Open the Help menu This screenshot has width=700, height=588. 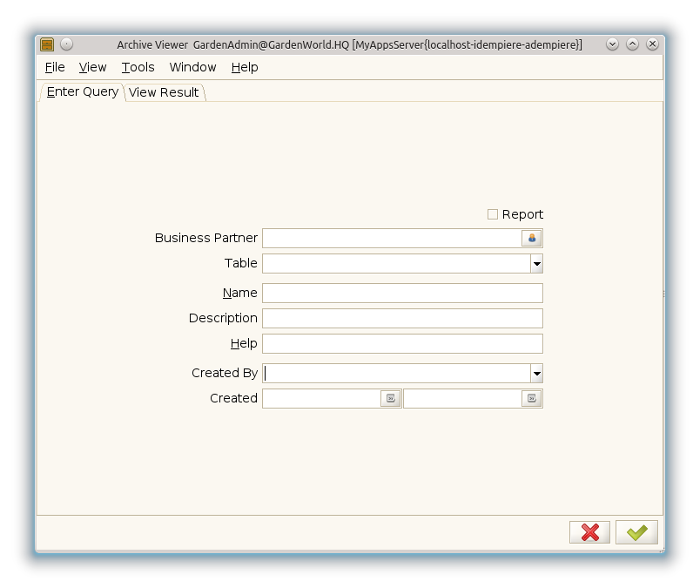point(245,67)
